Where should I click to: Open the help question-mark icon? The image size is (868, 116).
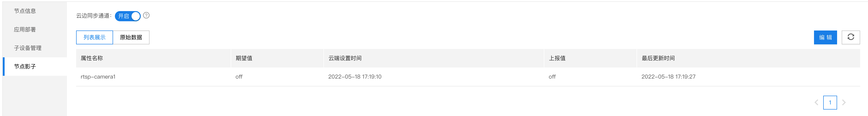[x=146, y=15]
